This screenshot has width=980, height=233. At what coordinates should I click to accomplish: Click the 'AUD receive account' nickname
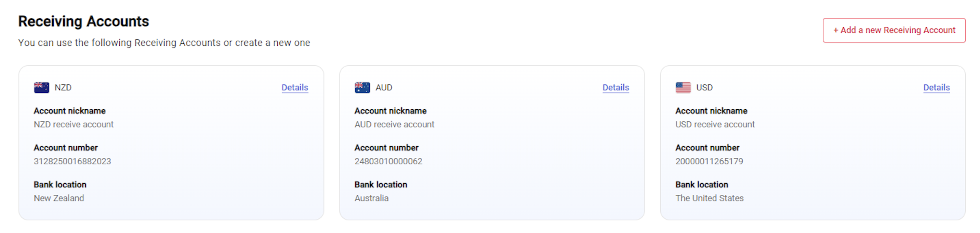pyautogui.click(x=394, y=124)
